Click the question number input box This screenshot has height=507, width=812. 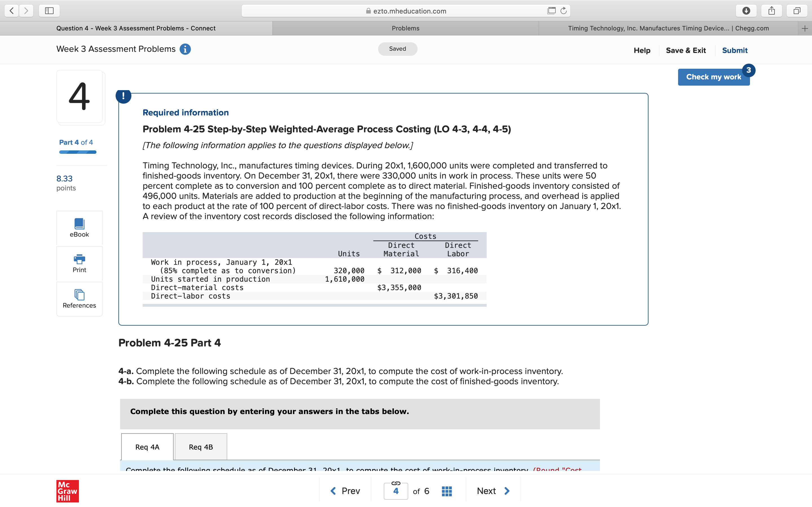[x=396, y=491]
